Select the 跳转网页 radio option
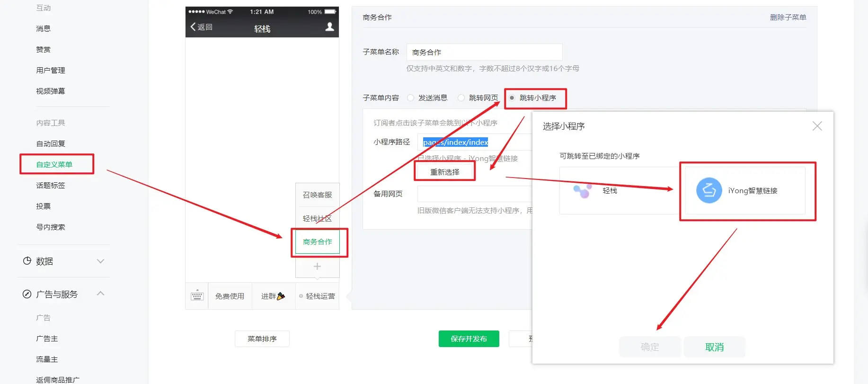Image resolution: width=868 pixels, height=384 pixels. [461, 98]
